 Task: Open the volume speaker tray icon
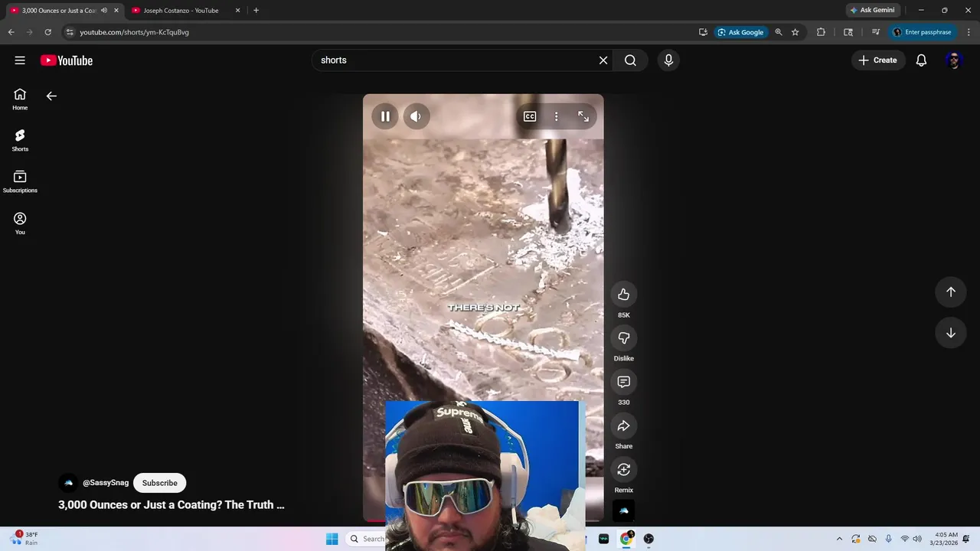(917, 539)
